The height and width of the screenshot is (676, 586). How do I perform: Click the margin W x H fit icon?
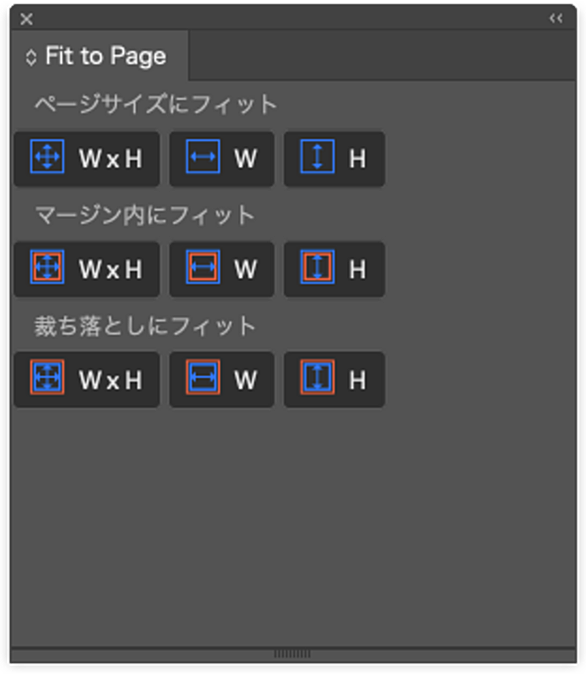point(47,267)
